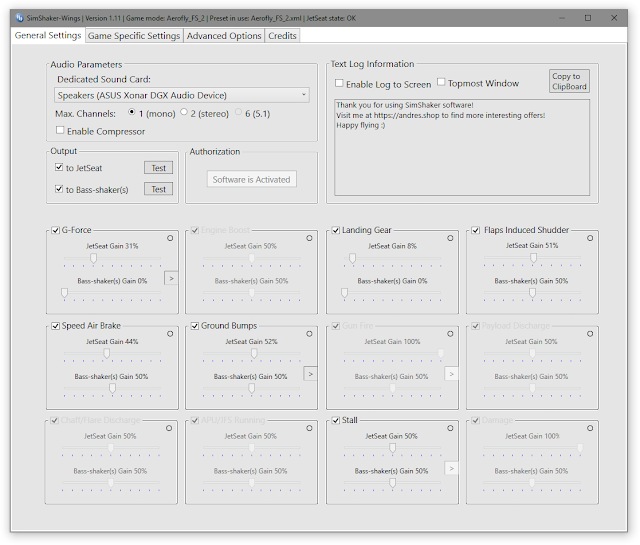640x545 pixels.
Task: Click the circle indicator in Gun Fire panel
Action: coord(450,334)
